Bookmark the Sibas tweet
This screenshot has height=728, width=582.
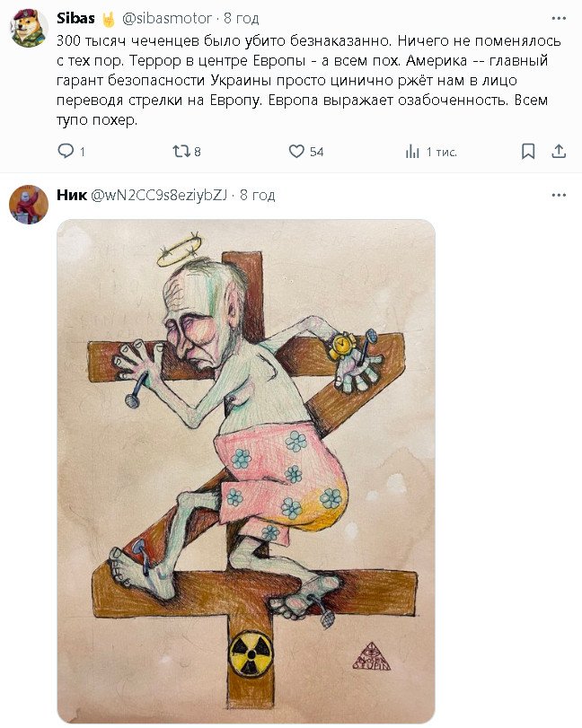pyautogui.click(x=529, y=151)
